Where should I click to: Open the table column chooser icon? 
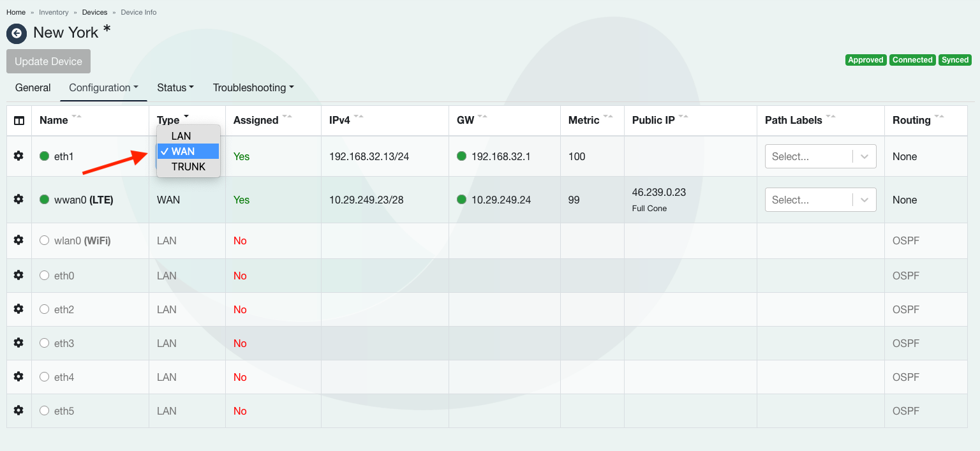click(x=19, y=121)
